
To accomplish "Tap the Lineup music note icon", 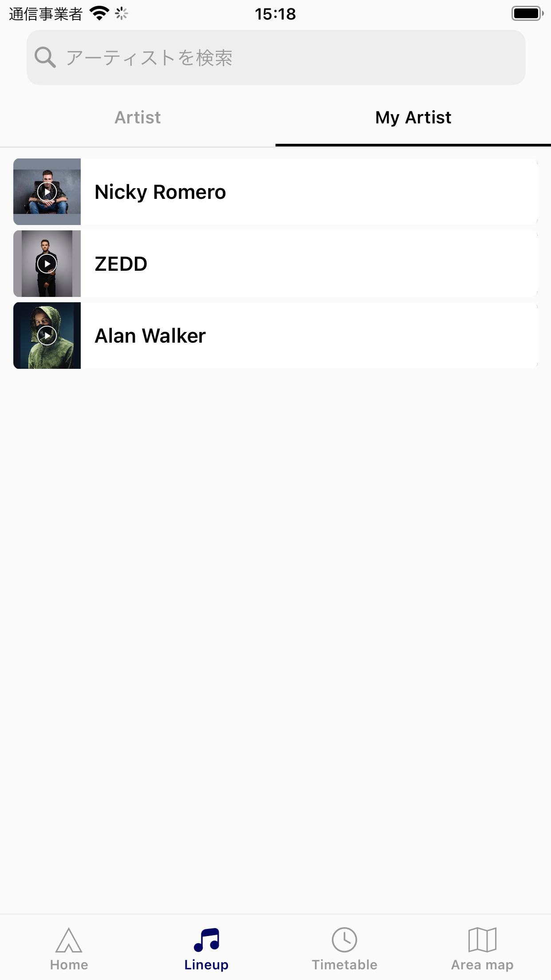I will pos(207,940).
